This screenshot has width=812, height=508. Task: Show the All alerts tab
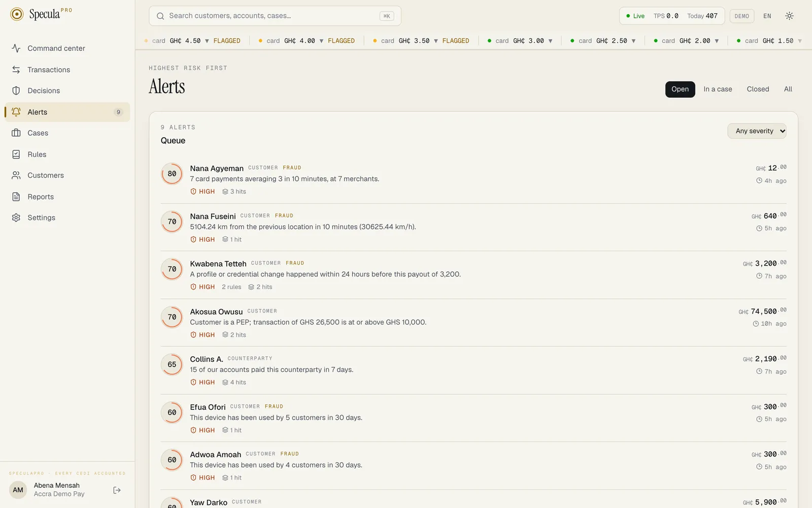788,89
